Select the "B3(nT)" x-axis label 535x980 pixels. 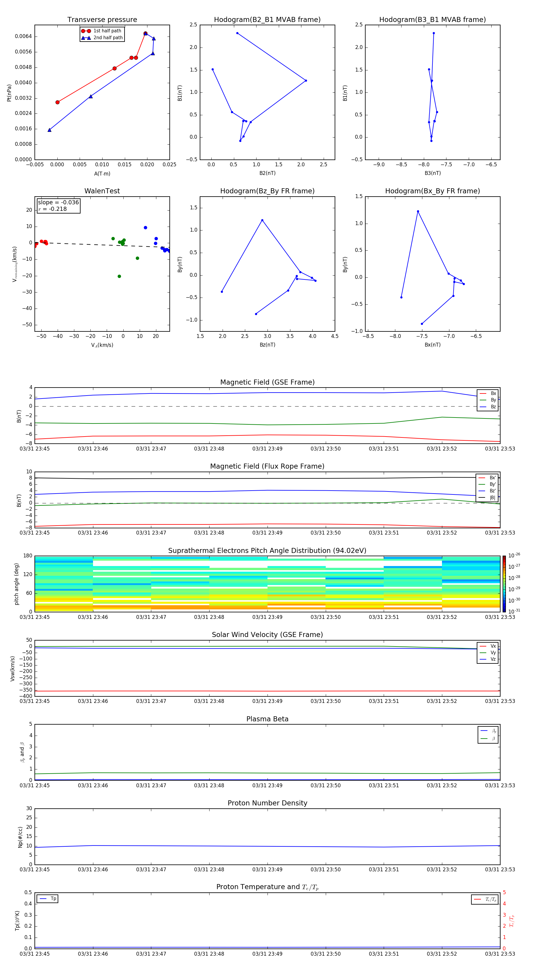coord(432,173)
